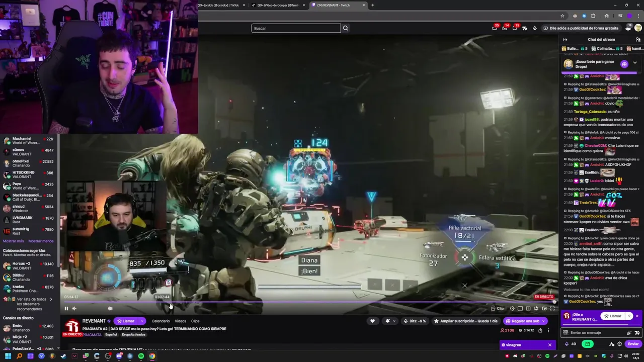Click the PRAGMATA game category link
Image resolution: width=644 pixels, height=362 pixels.
click(x=92, y=334)
